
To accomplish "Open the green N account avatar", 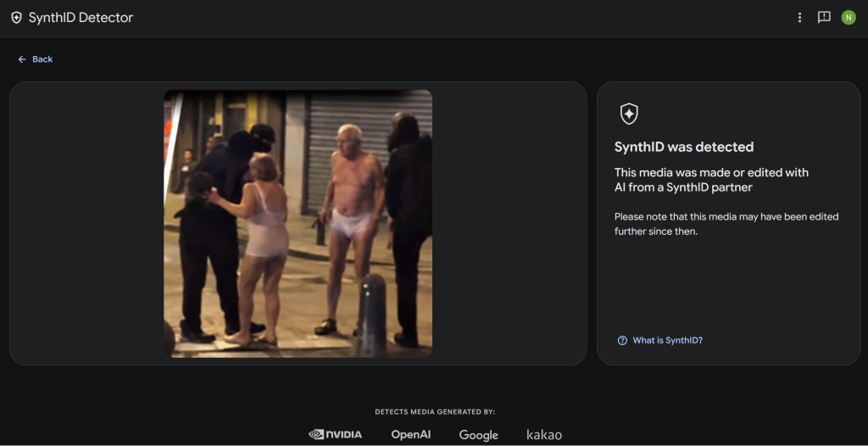I will (849, 18).
